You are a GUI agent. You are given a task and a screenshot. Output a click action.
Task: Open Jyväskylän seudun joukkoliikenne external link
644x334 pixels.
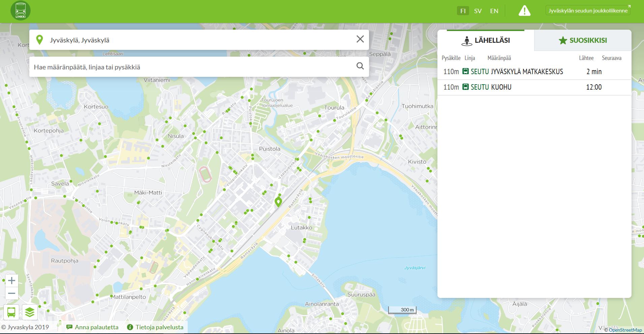pyautogui.click(x=588, y=10)
